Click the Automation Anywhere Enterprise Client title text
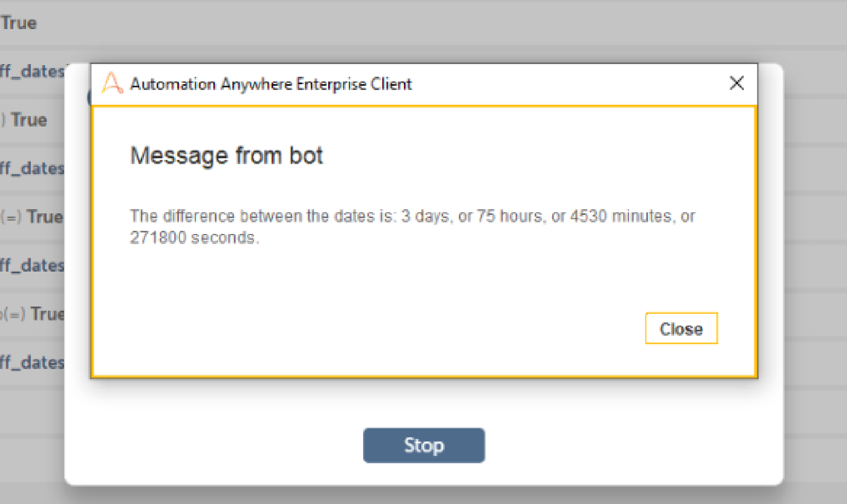The image size is (847, 504). [x=271, y=84]
